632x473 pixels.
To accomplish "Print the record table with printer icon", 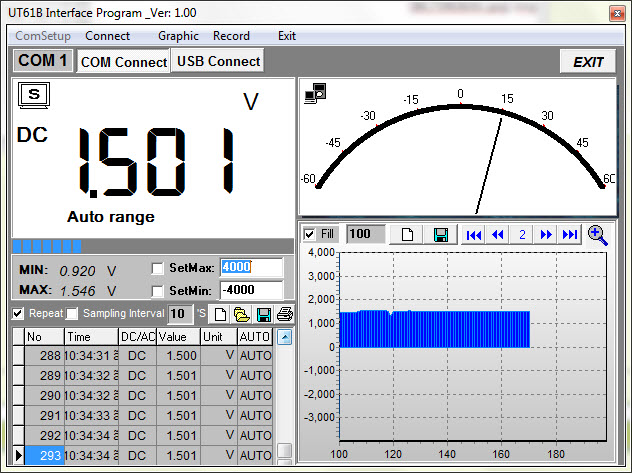I will click(285, 314).
